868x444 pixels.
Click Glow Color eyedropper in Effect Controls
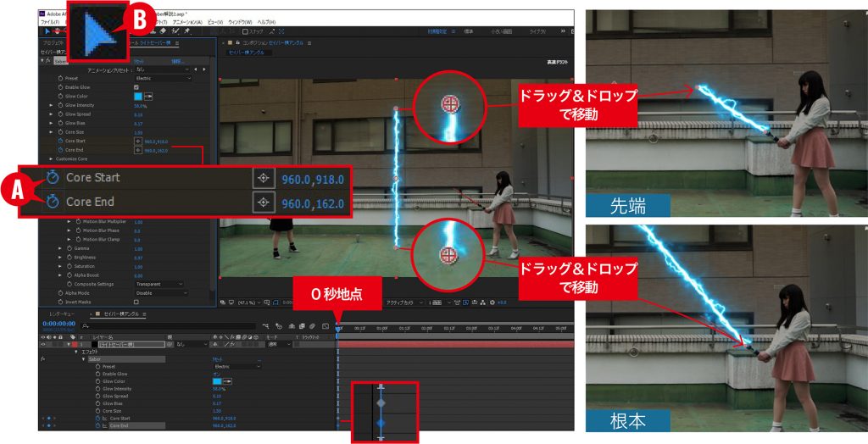point(148,97)
